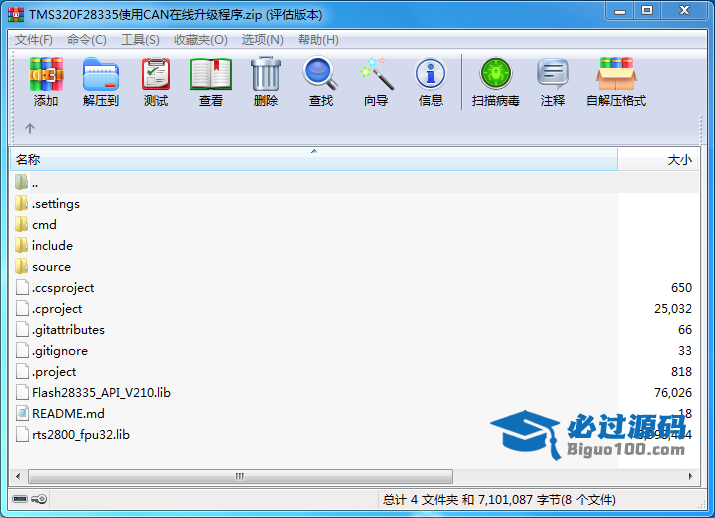
Task: Click the horizontal scrollbar thumb
Action: [240, 477]
